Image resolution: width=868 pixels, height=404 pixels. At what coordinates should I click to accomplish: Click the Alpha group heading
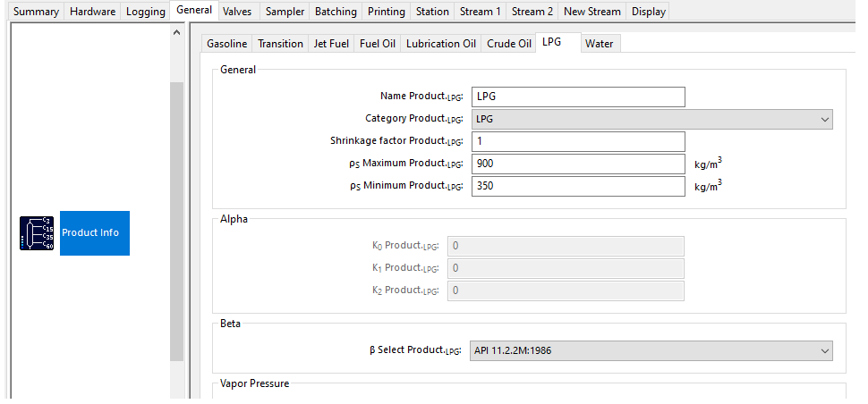[234, 219]
